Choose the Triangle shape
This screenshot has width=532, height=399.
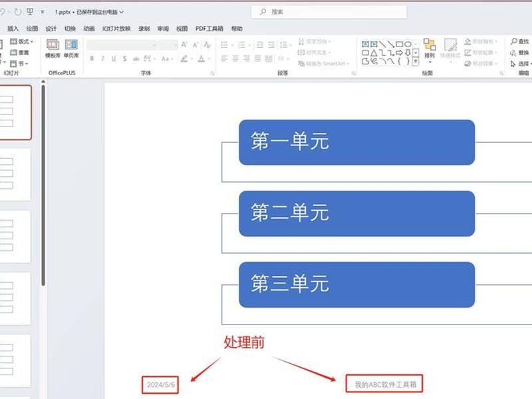tap(374, 53)
